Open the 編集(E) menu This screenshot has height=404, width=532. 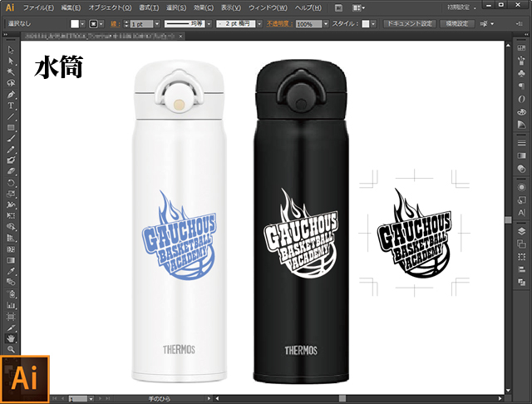[71, 7]
